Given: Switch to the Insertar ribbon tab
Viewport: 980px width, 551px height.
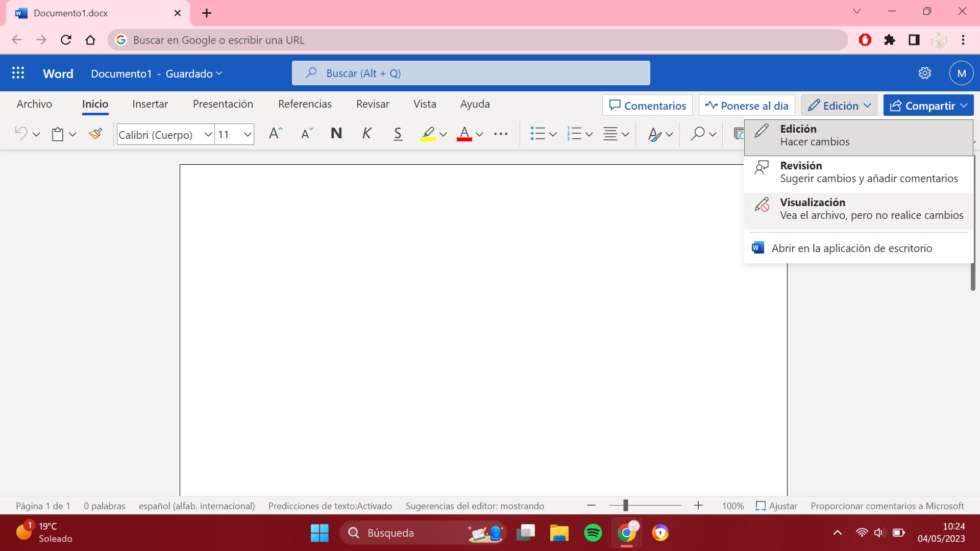Looking at the screenshot, I should click(150, 104).
